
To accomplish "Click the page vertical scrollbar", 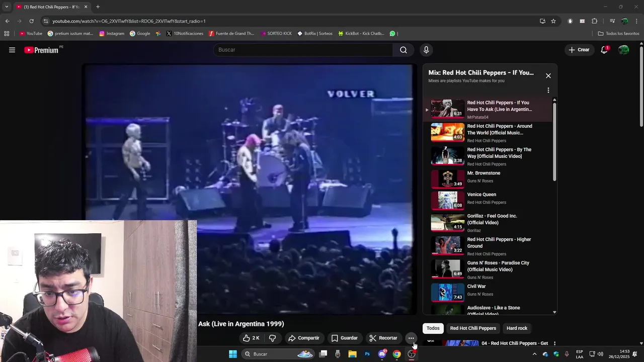I will pos(641,85).
